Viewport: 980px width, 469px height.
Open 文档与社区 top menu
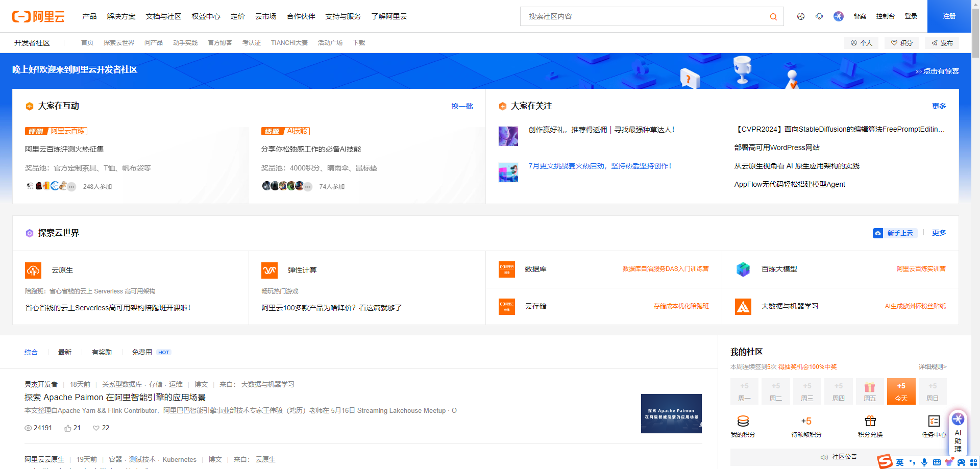[163, 16]
